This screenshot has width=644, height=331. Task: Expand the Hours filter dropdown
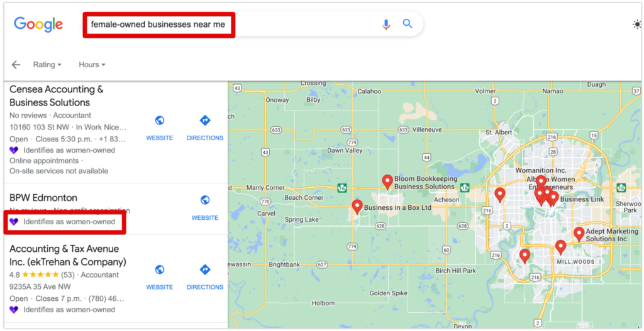(92, 65)
